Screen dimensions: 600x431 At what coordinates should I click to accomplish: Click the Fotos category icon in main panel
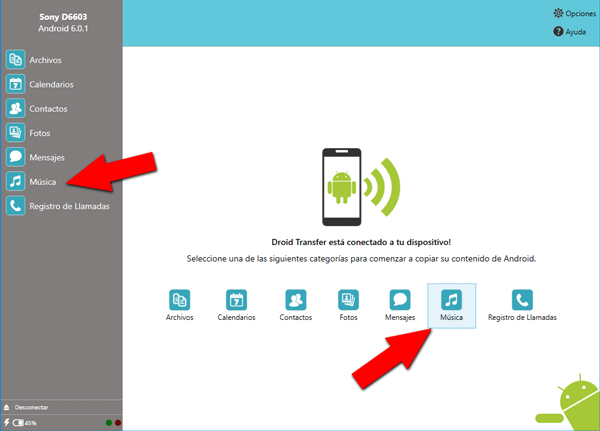click(348, 300)
